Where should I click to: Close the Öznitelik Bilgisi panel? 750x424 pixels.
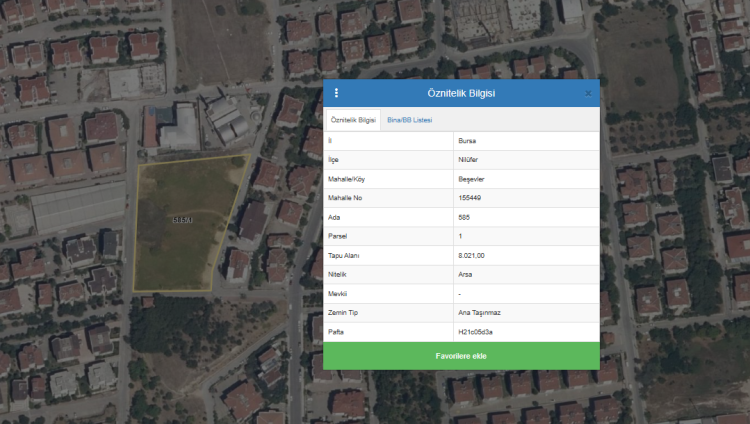coord(588,93)
